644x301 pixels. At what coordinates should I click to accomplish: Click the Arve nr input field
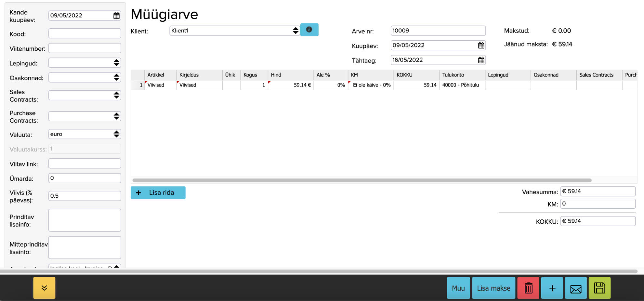pos(437,31)
